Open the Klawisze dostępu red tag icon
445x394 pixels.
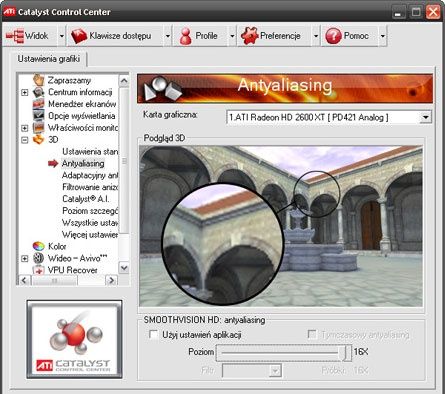79,36
